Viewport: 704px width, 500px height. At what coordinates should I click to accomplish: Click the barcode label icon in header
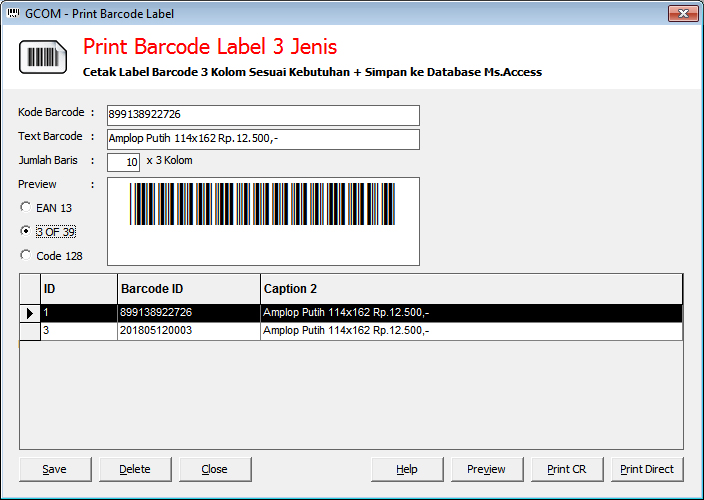[x=43, y=57]
